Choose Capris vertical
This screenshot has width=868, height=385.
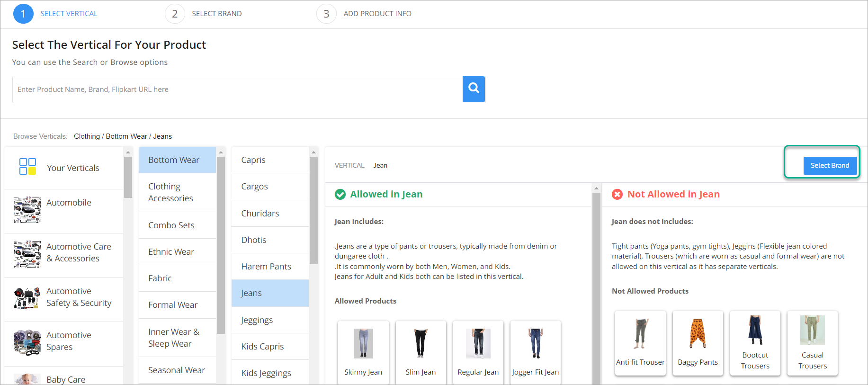tap(270, 160)
